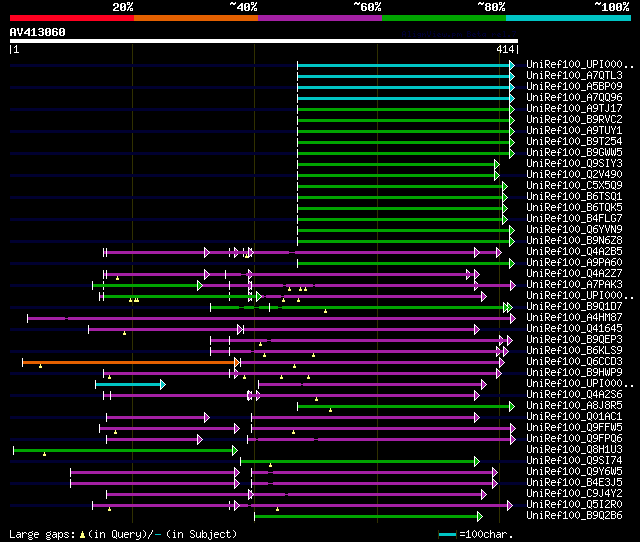Screen dimensions: 640x542
Task: Select the UniRef100_B9GWW5 label
Action: tap(574, 153)
